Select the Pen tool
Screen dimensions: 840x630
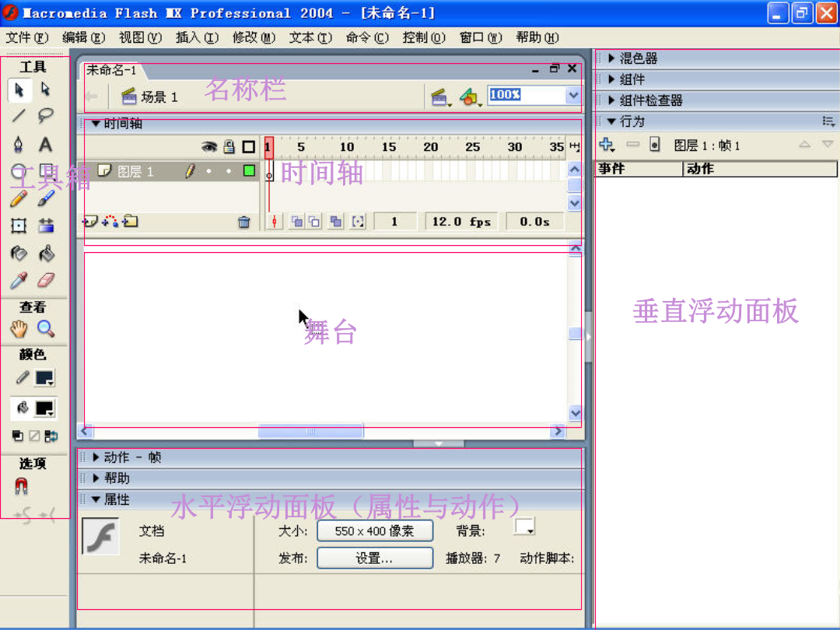click(19, 144)
